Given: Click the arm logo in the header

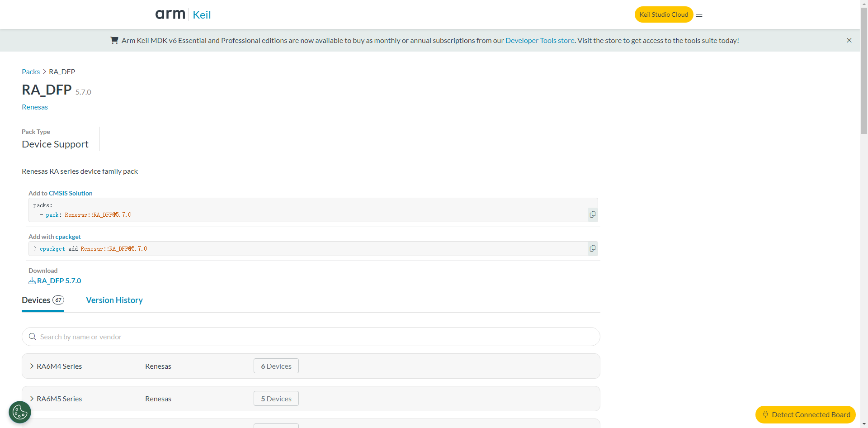Looking at the screenshot, I should click(170, 14).
